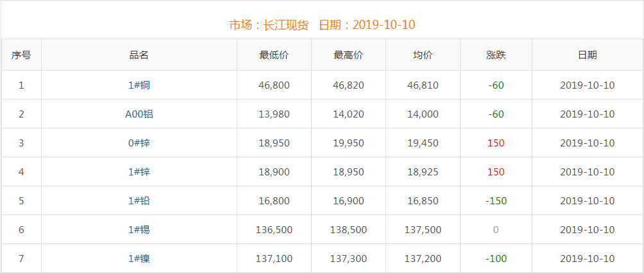Click the -100 change value for 1#镍
644x273 pixels.
(496, 259)
